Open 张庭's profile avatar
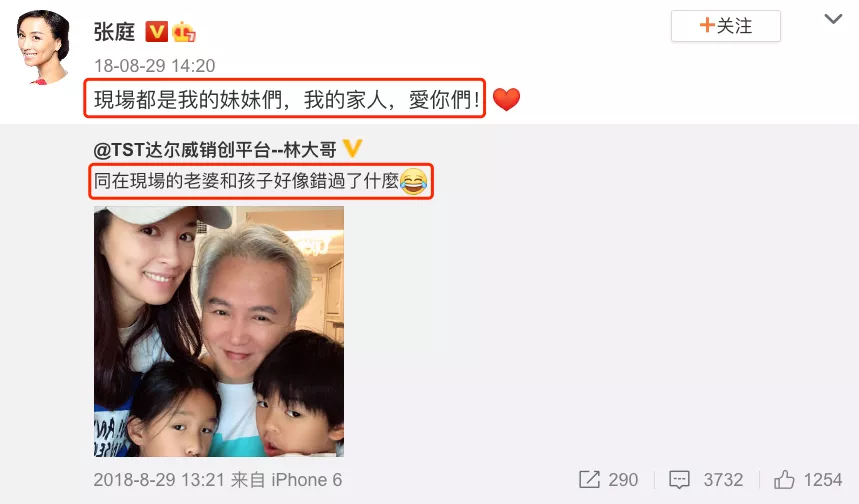 pos(43,48)
